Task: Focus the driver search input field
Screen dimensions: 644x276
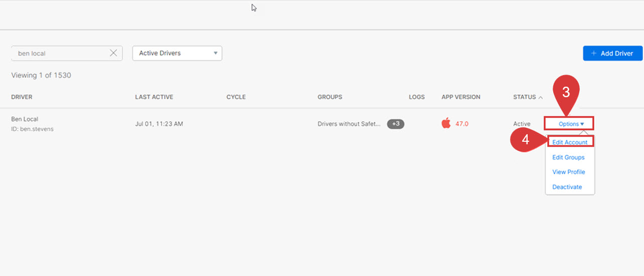Action: pyautogui.click(x=60, y=53)
